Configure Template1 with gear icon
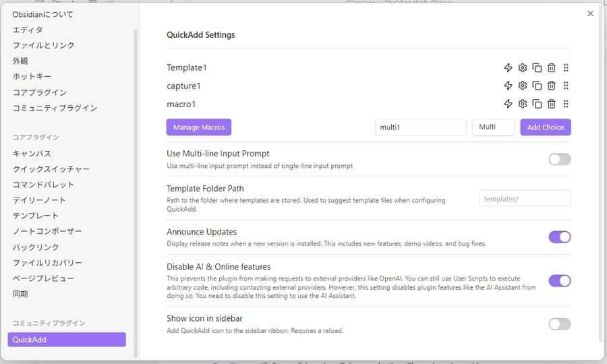Viewport: 607px width, 364px height. coord(523,67)
